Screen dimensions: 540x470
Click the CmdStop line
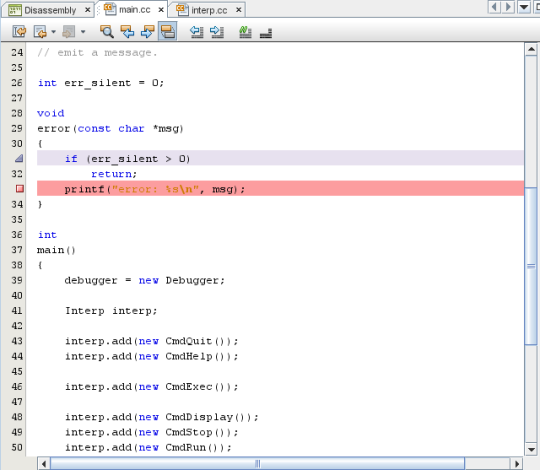click(x=152, y=432)
